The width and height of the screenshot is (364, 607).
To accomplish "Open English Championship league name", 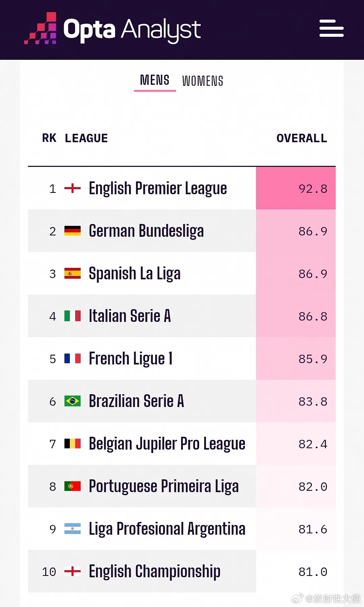I will pyautogui.click(x=155, y=572).
